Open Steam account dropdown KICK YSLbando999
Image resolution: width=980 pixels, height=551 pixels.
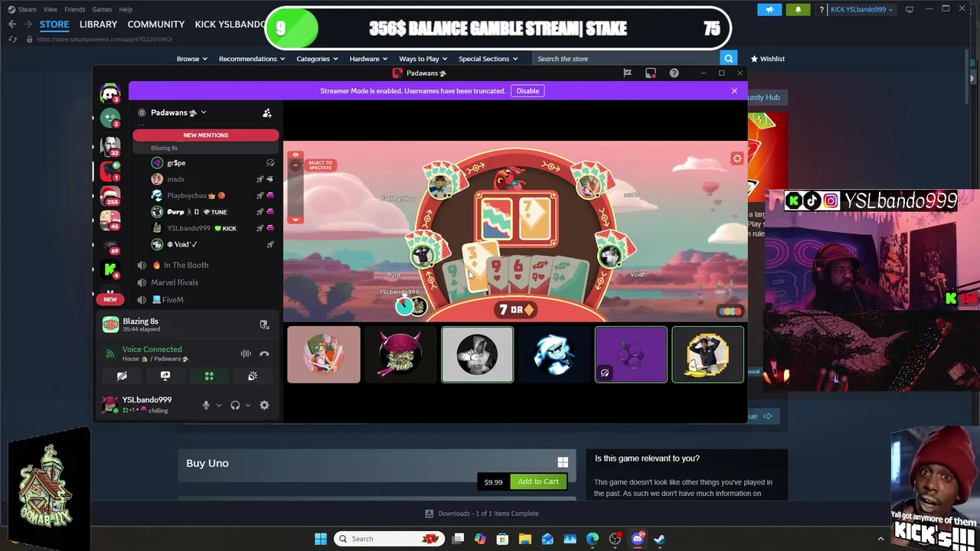tap(861, 9)
